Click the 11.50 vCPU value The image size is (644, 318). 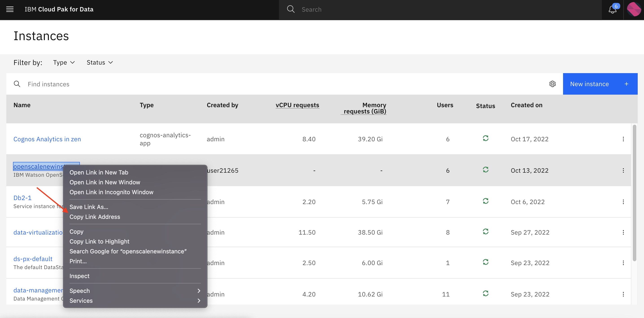(x=307, y=233)
